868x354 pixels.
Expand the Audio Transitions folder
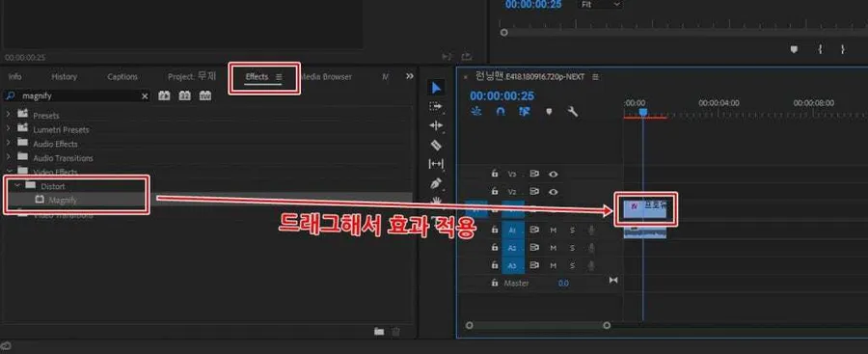[x=9, y=157]
